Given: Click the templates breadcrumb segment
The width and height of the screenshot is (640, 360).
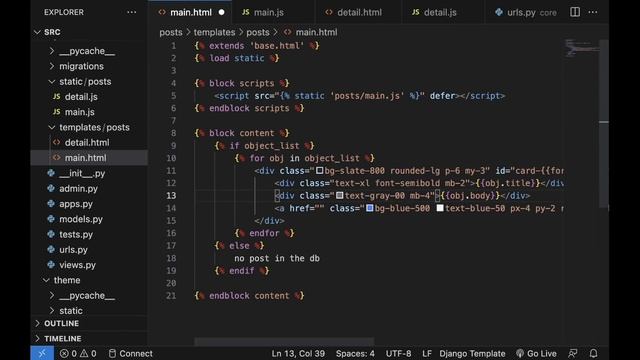Looking at the screenshot, I should (214, 32).
